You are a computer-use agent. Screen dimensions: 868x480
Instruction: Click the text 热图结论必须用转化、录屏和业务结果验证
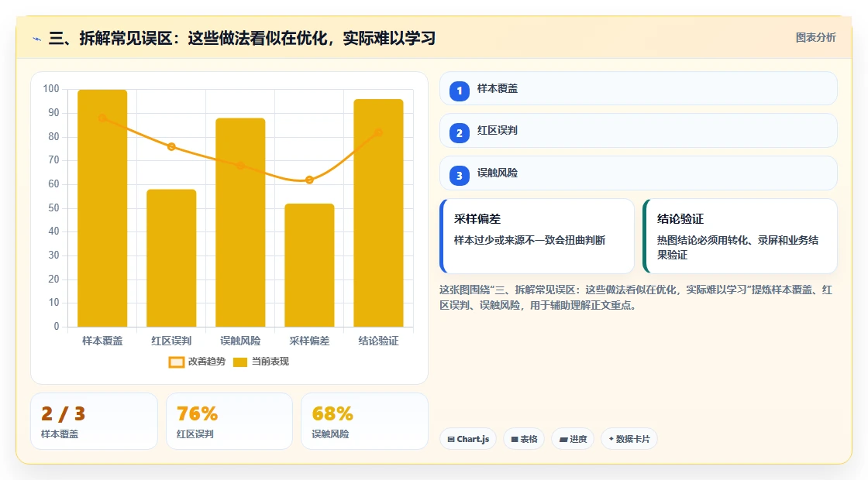(737, 247)
